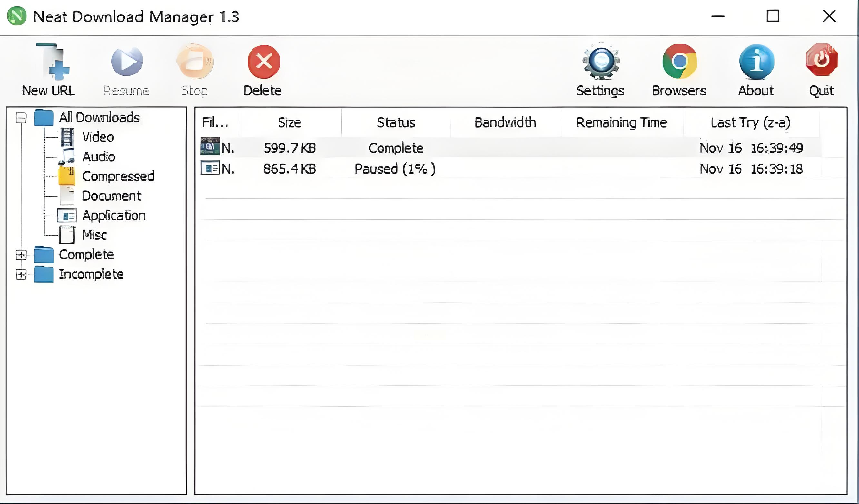The image size is (859, 504).
Task: Click the Stop toolbar icon
Action: pos(195,62)
